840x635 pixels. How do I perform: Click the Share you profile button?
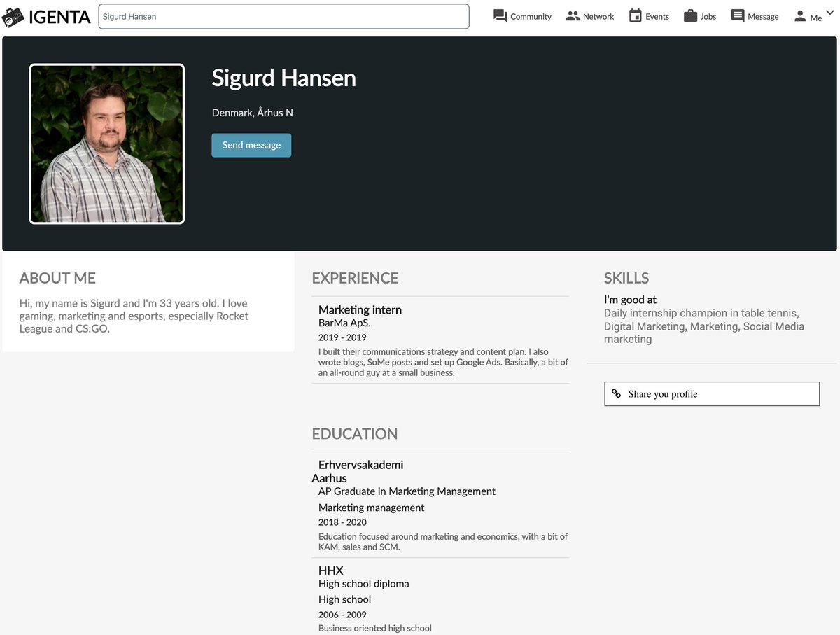[x=712, y=393]
